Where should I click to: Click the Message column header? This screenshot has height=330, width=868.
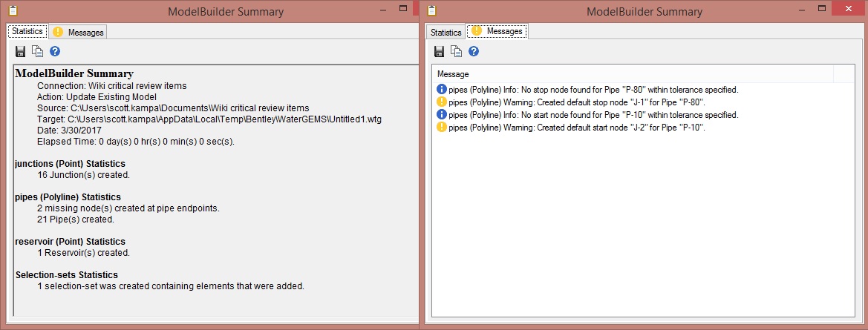pos(633,74)
